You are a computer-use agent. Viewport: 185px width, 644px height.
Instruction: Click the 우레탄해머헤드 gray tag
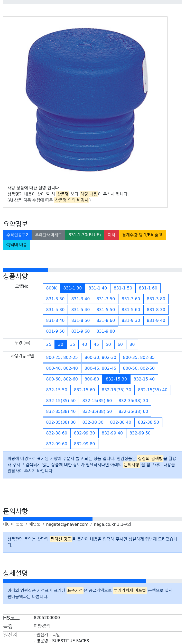tap(48, 235)
